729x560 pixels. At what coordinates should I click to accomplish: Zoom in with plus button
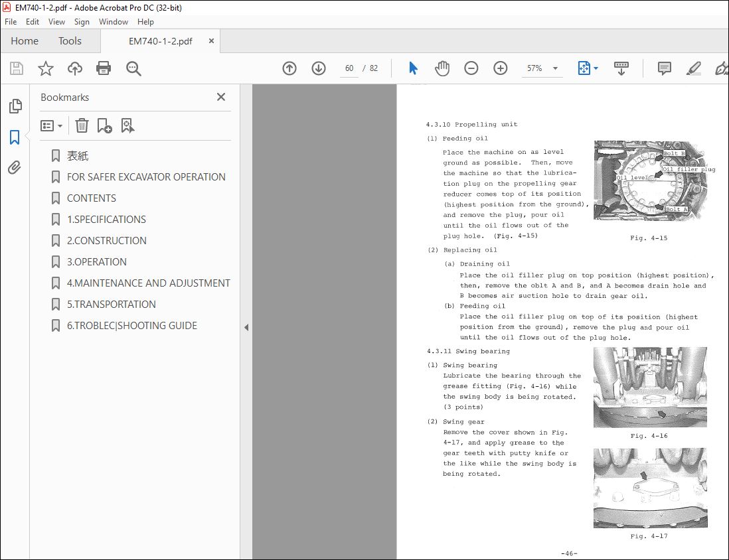500,68
